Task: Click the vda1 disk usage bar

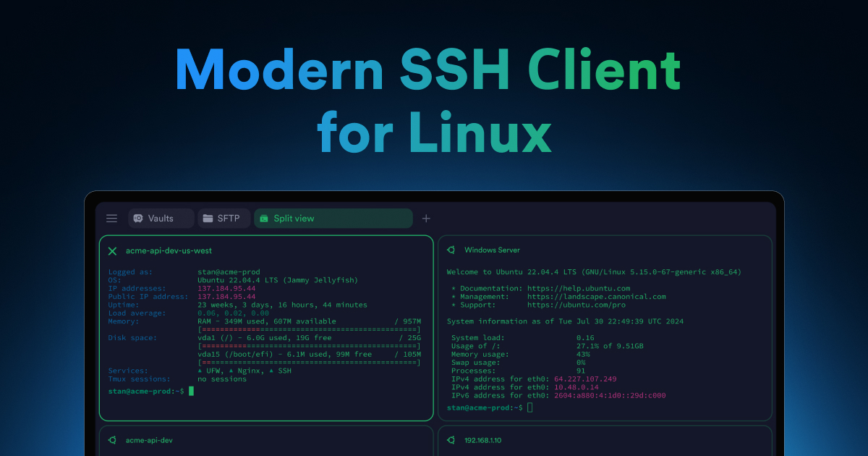Action: coord(310,346)
